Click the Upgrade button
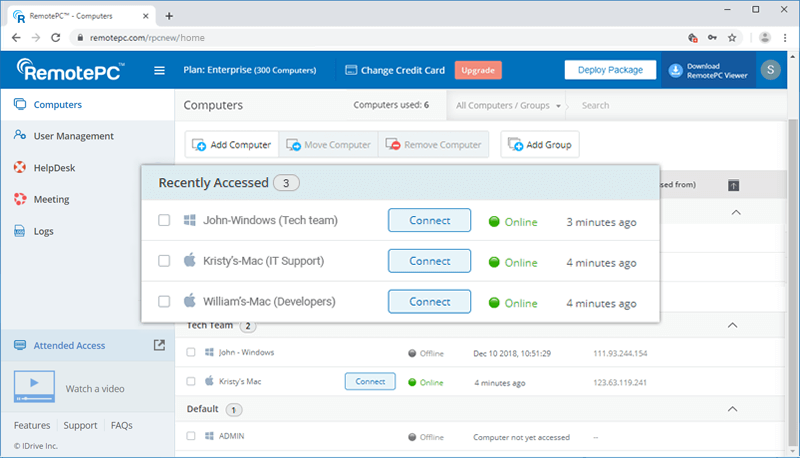 click(x=478, y=70)
